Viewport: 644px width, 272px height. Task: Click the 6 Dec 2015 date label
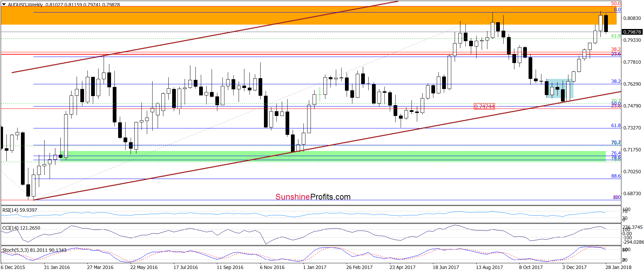pyautogui.click(x=13, y=267)
